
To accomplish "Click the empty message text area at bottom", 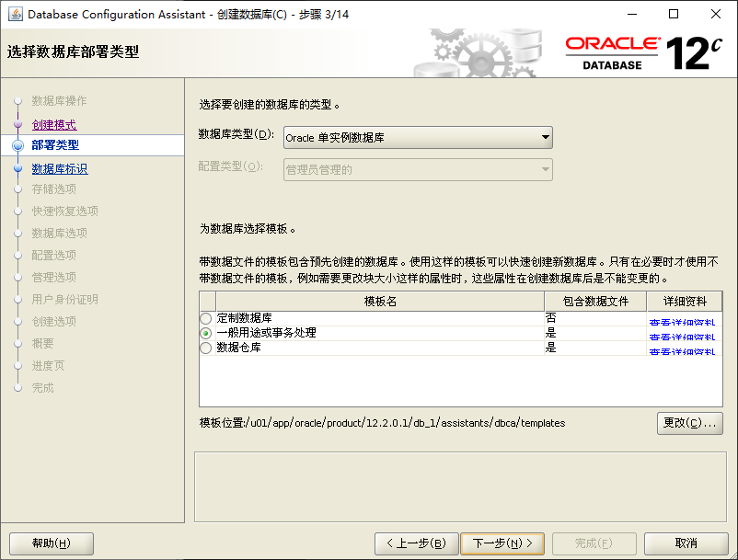I will tap(460, 487).
